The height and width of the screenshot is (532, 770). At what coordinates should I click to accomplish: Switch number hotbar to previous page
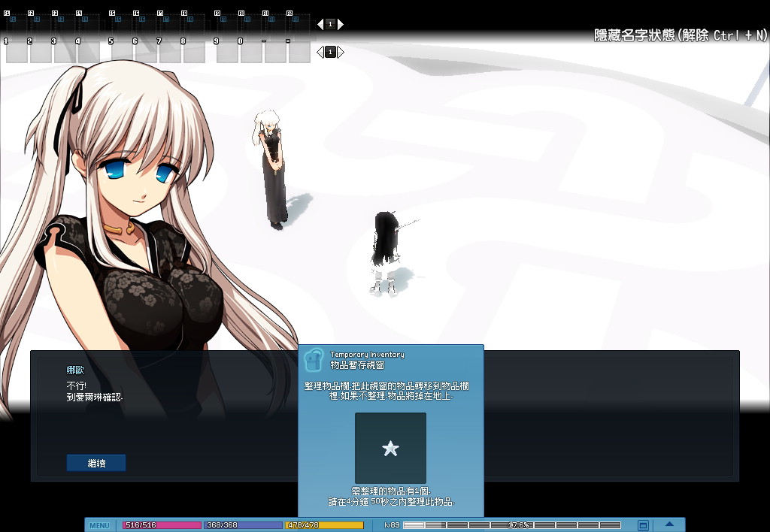tap(320, 52)
